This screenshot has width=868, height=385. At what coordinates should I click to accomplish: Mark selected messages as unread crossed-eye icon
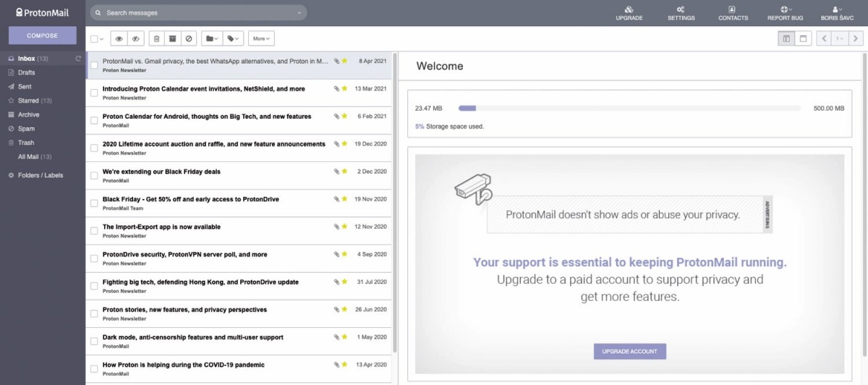coord(135,38)
